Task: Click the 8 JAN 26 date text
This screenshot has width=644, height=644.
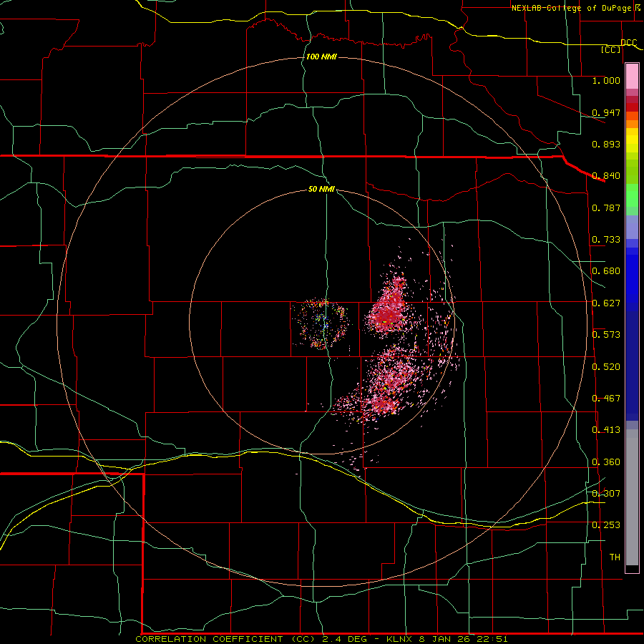Action: (x=444, y=639)
